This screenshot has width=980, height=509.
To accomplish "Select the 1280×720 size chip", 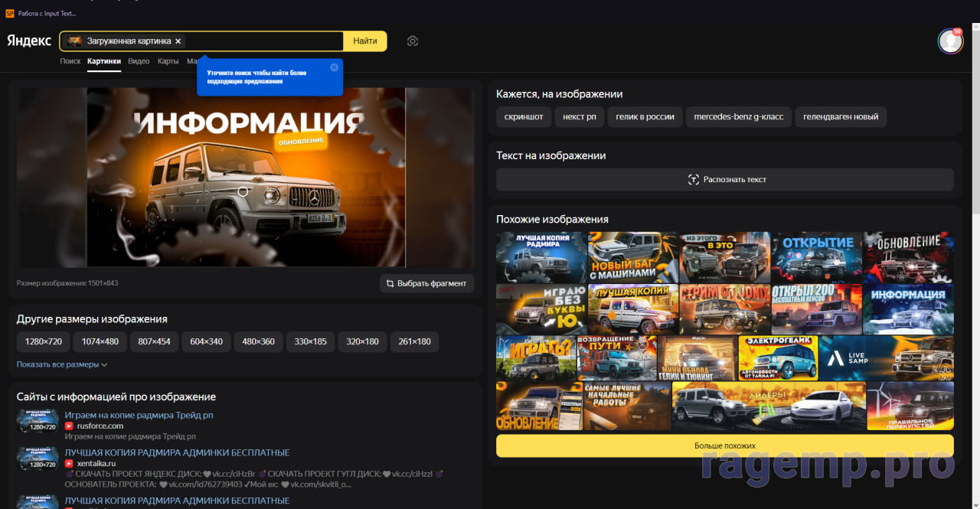I will 44,341.
